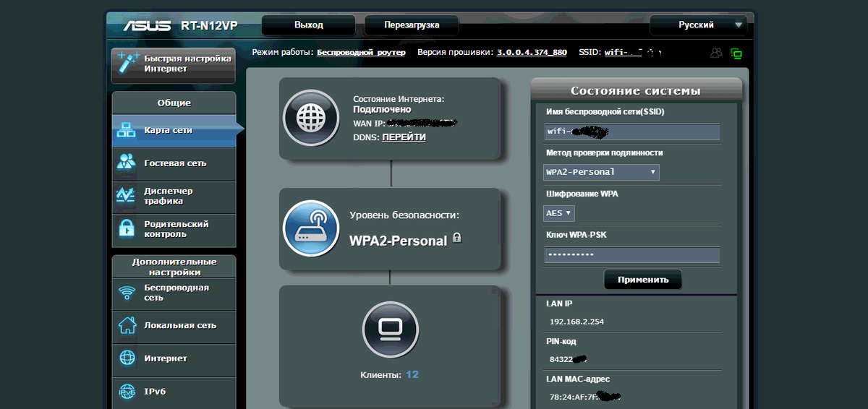This screenshot has height=409, width=868.
Task: Click the Общие section header
Action: 174,103
